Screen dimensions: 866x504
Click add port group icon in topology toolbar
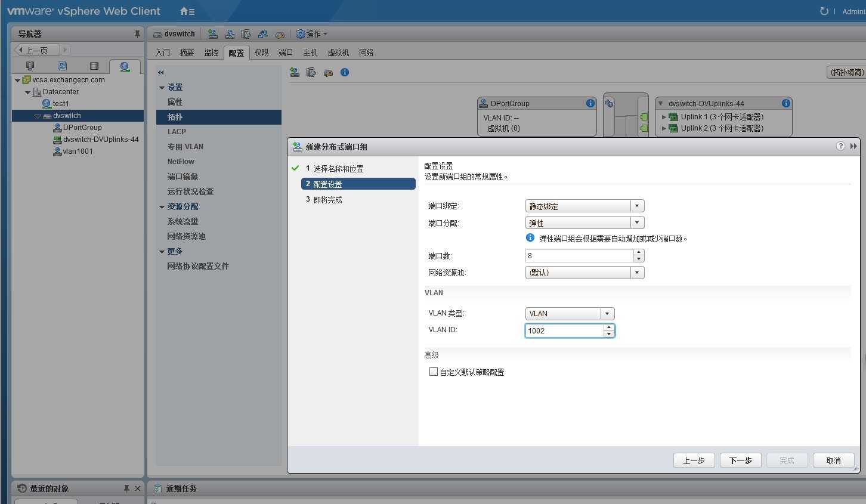(x=295, y=72)
